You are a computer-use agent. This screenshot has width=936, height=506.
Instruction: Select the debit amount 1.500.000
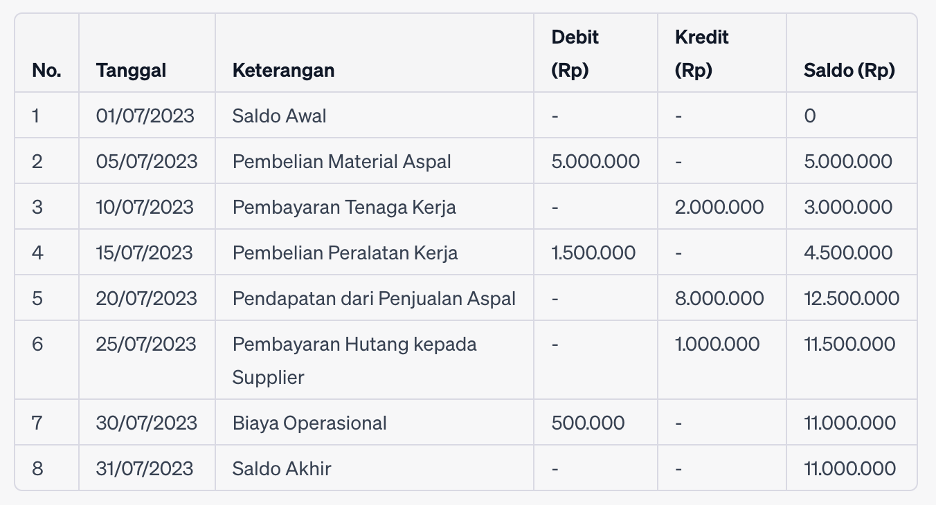pos(593,253)
